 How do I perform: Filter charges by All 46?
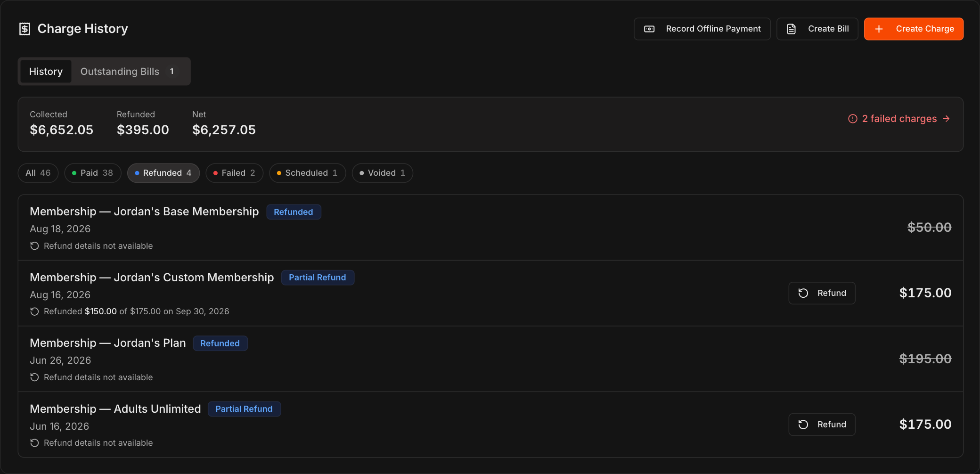[x=38, y=173]
